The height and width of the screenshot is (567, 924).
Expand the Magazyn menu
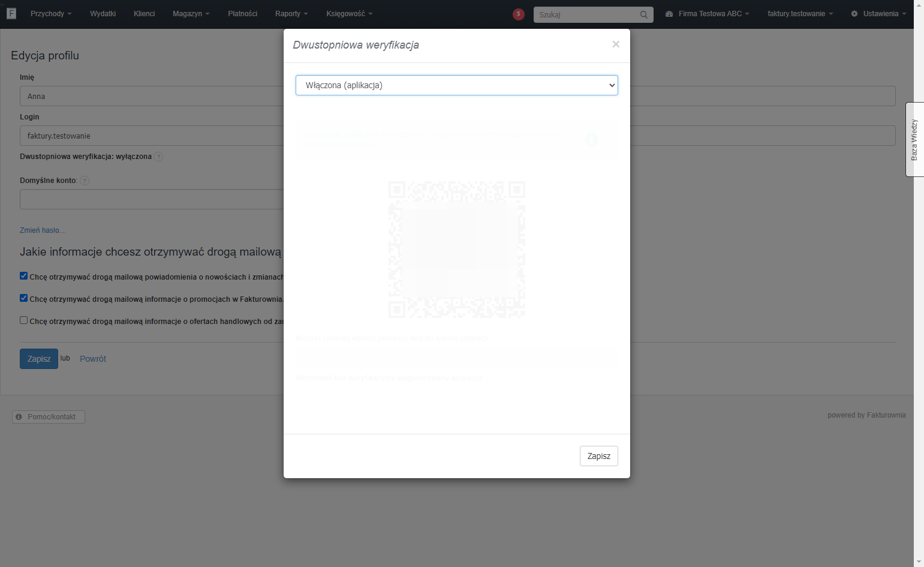coord(191,14)
